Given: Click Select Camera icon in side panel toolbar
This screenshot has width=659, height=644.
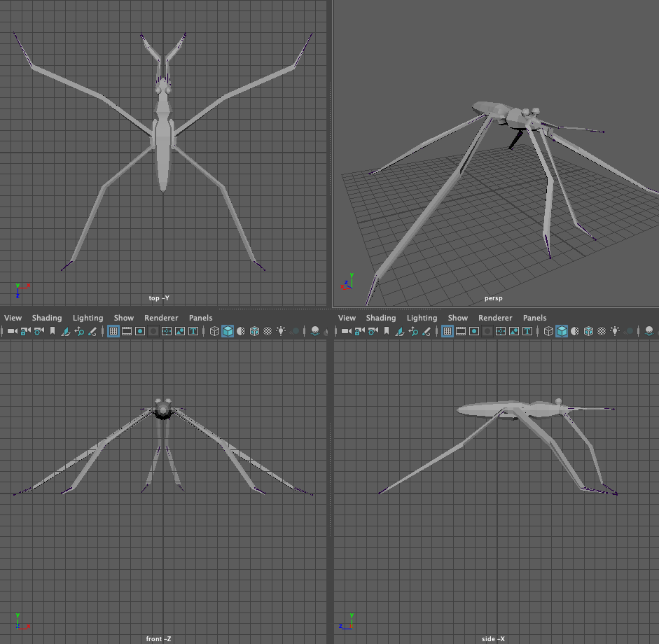Looking at the screenshot, I should 347,332.
